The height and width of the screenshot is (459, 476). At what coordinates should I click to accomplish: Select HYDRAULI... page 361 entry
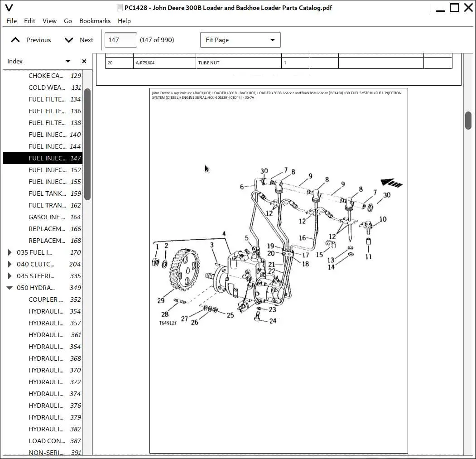(x=43, y=335)
